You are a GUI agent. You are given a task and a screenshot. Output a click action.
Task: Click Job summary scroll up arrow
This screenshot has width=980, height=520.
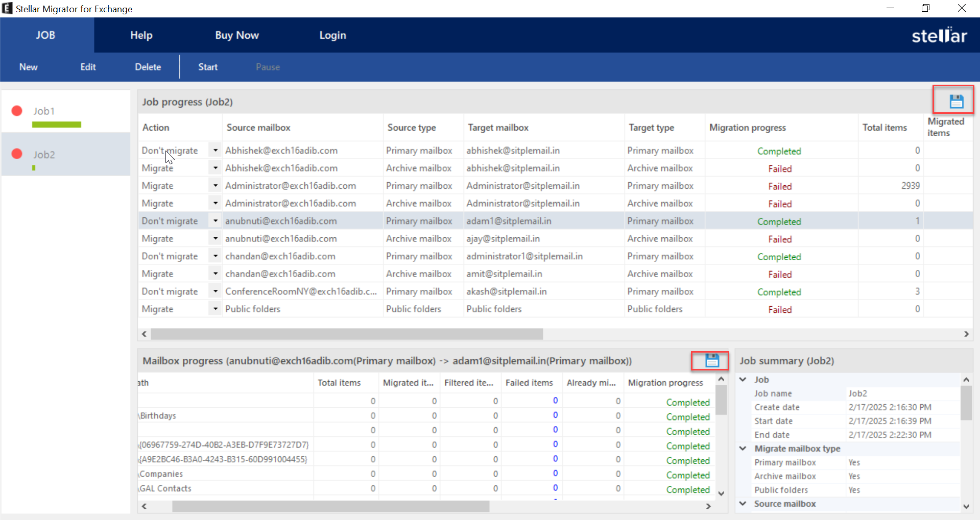pos(966,379)
